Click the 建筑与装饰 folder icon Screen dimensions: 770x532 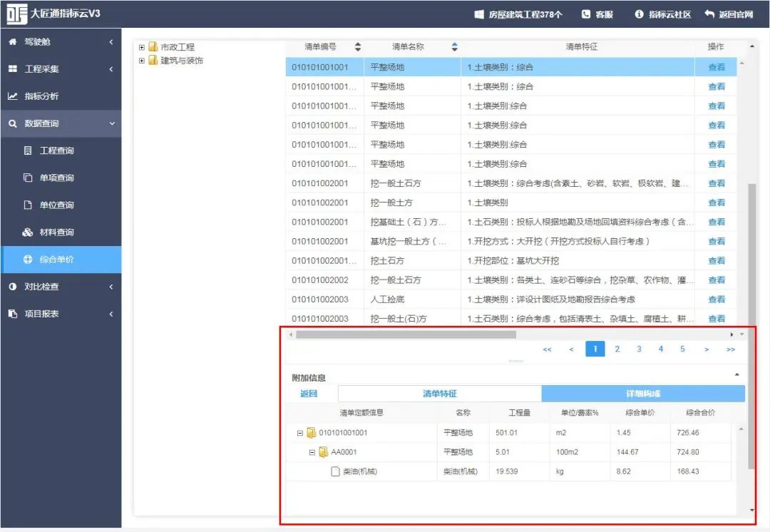[x=153, y=60]
